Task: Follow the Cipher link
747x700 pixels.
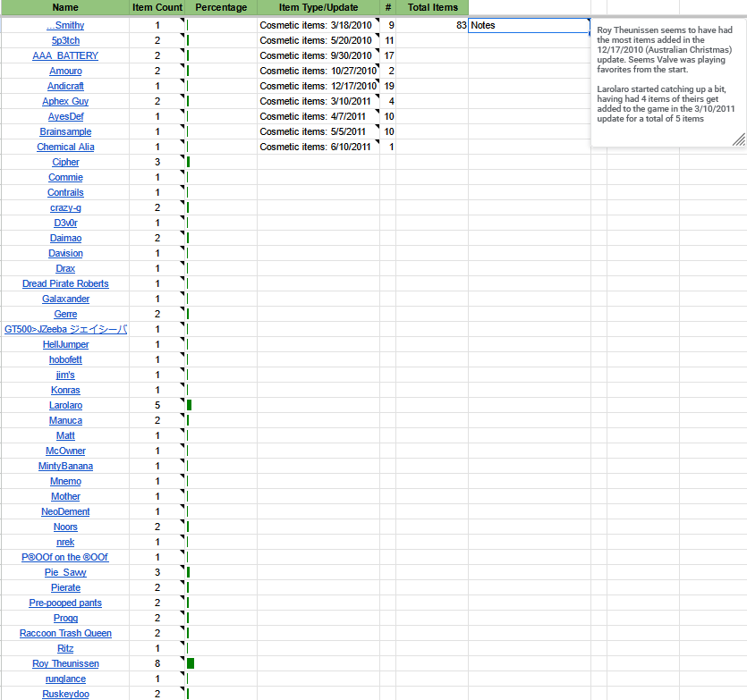Action: [65, 163]
